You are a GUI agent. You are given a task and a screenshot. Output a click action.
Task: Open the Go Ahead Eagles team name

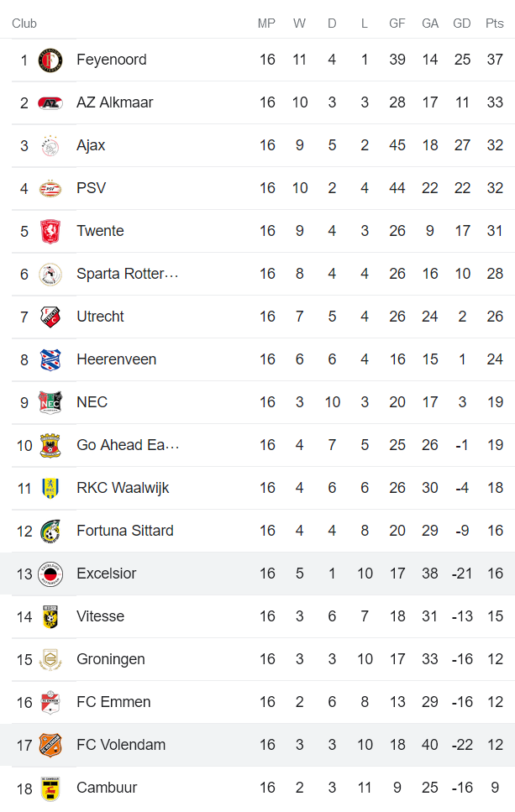click(x=127, y=445)
